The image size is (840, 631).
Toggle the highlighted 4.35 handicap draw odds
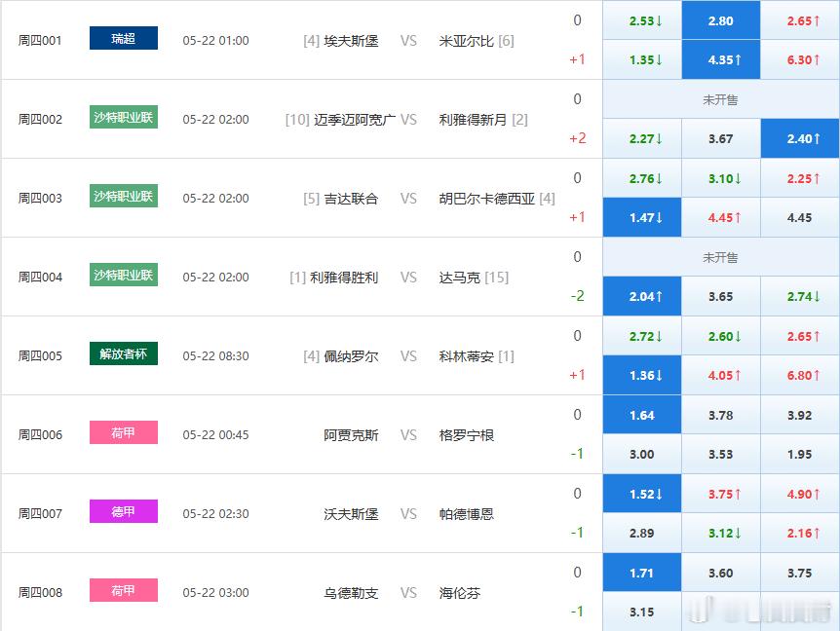click(x=720, y=59)
